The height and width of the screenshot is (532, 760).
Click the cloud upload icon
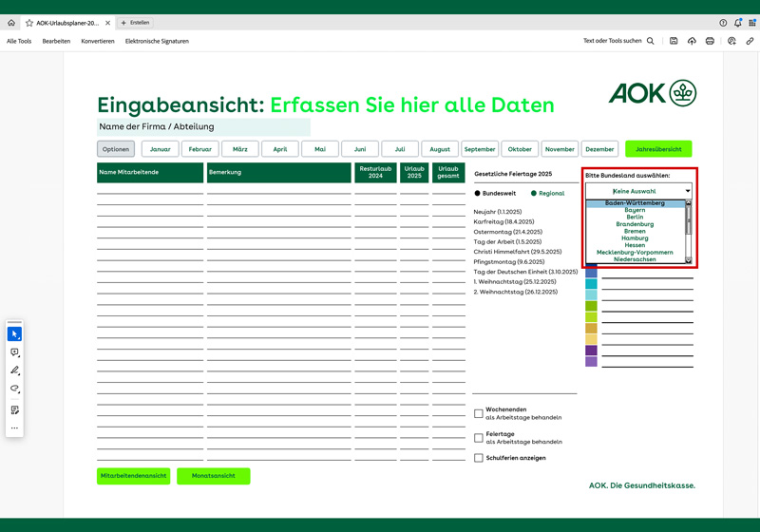point(692,41)
